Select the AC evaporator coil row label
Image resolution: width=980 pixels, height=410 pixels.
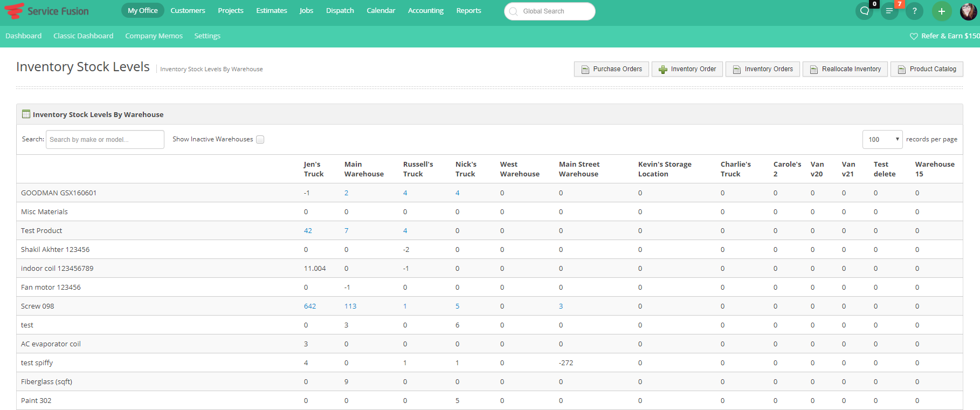pos(51,344)
